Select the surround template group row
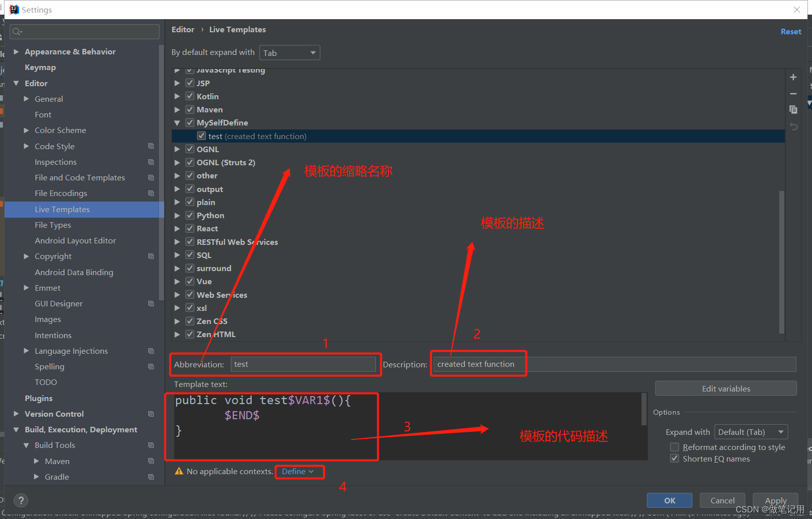Image resolution: width=812 pixels, height=519 pixels. (478, 268)
